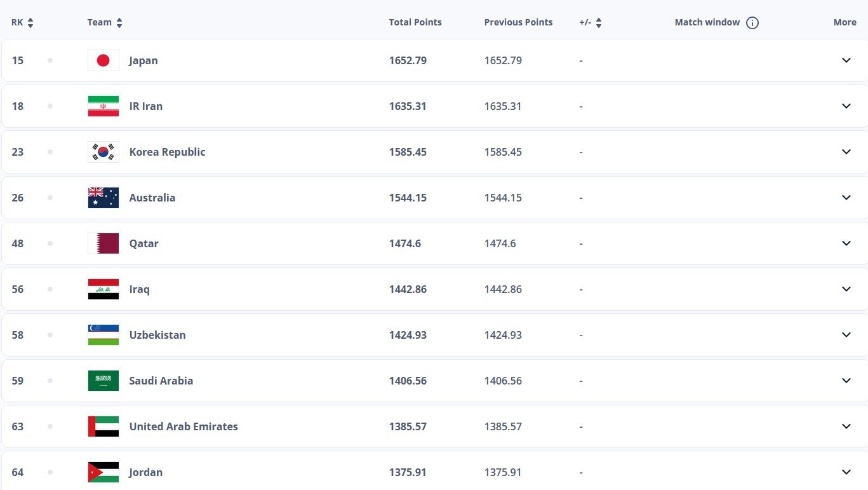The image size is (868, 490).
Task: Select IR Iran's total points 1635.31
Action: click(408, 106)
